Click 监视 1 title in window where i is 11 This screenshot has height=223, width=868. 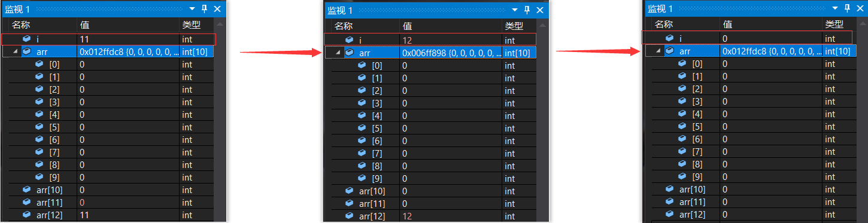point(17,9)
